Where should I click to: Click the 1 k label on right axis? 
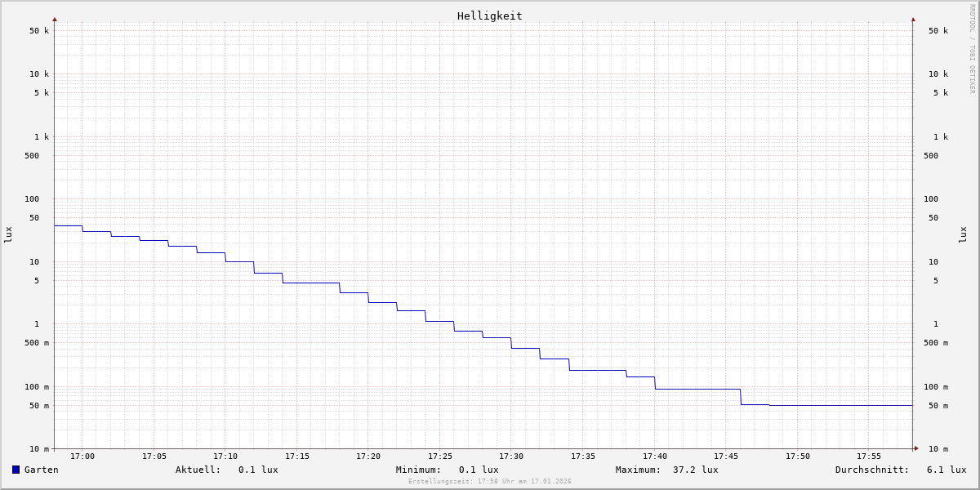click(941, 137)
